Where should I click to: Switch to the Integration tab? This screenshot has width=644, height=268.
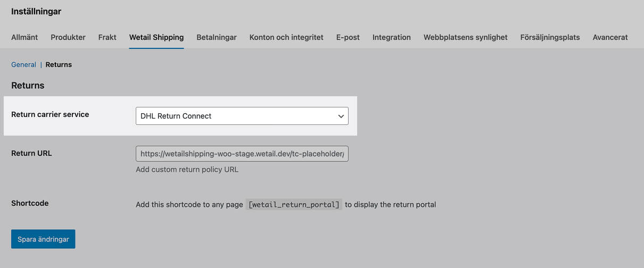coord(392,37)
